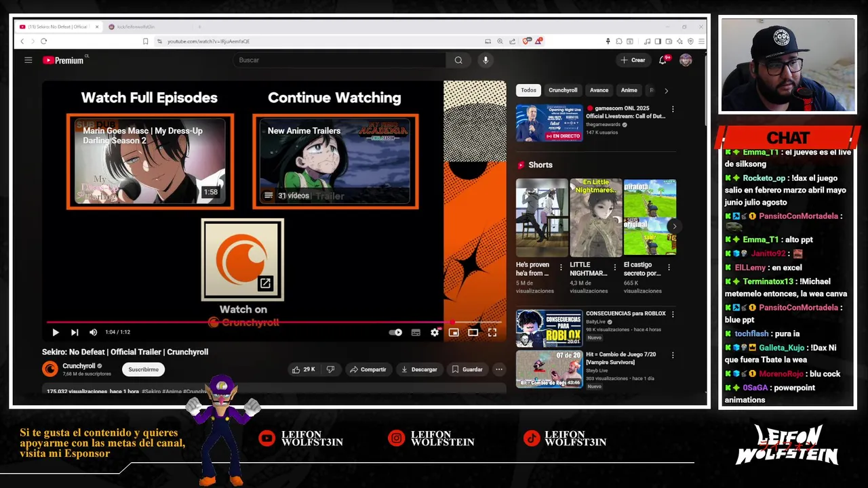
Task: Select the Todos filter chip
Action: (528, 90)
